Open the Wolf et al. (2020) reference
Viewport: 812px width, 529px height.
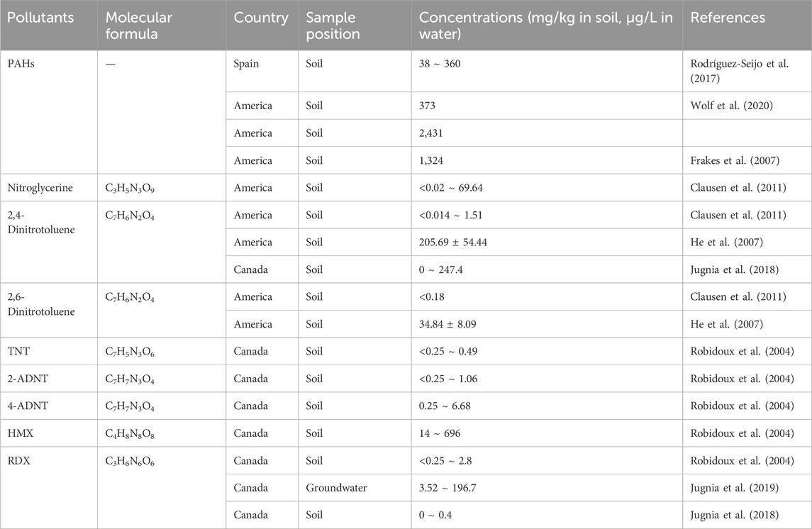pyautogui.click(x=731, y=106)
